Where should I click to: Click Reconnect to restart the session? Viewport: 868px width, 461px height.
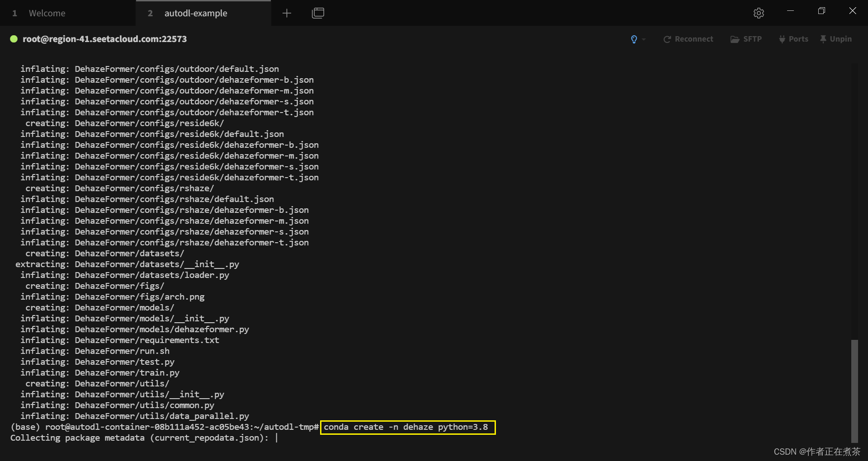coord(688,39)
